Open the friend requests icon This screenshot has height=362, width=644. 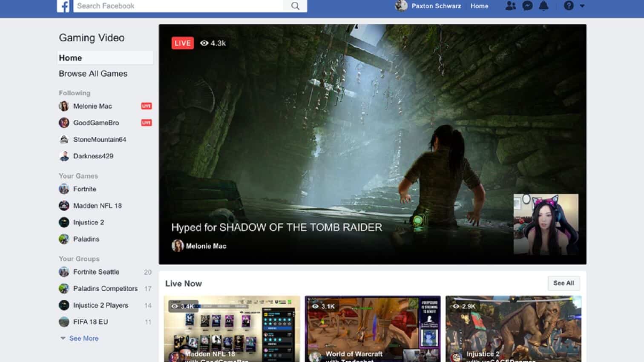[x=510, y=6]
